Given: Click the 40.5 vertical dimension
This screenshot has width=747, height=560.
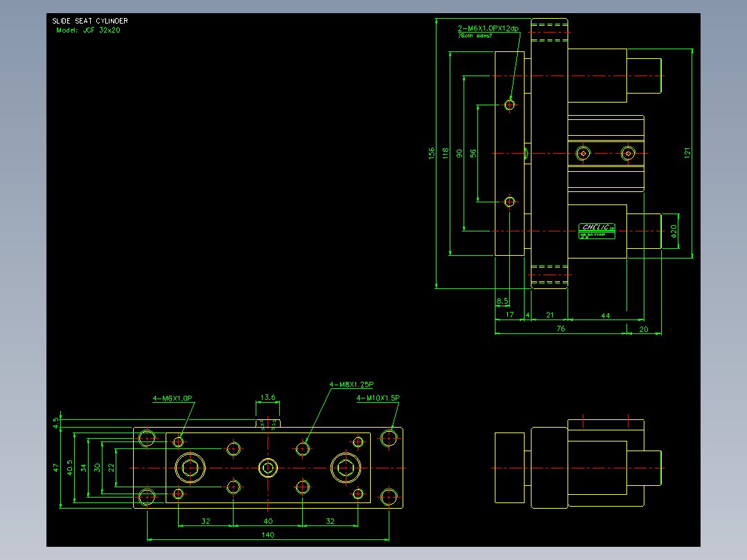Looking at the screenshot, I should pos(69,468).
